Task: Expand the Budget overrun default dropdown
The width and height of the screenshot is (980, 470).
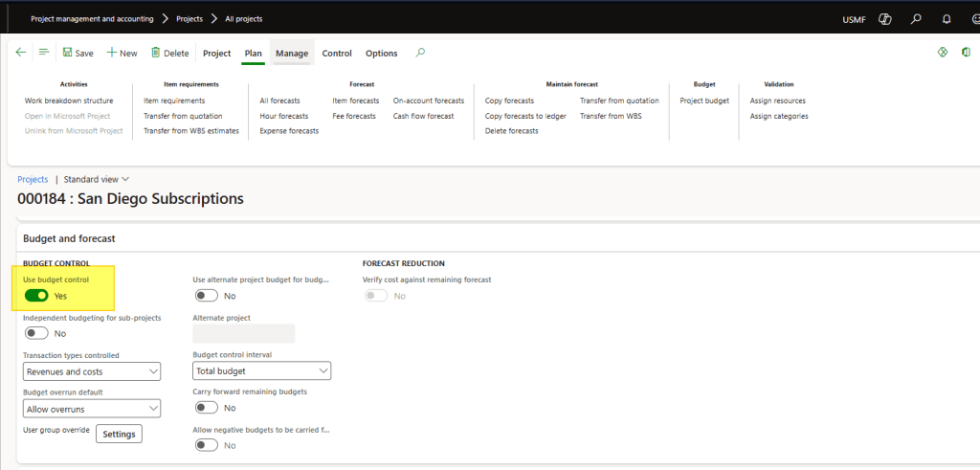Action: tap(91, 409)
